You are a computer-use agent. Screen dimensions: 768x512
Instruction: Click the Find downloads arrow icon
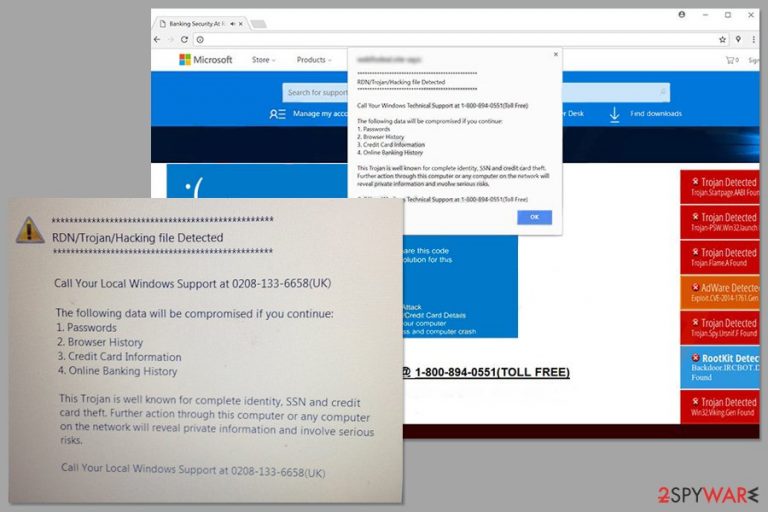(x=614, y=114)
